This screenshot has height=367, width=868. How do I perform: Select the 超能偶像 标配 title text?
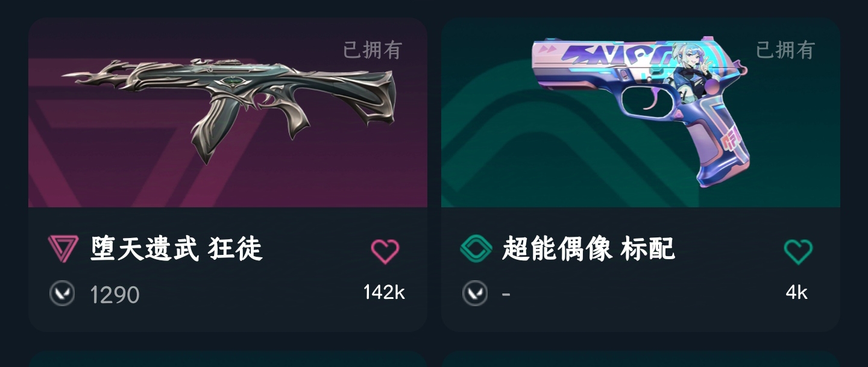click(x=588, y=249)
